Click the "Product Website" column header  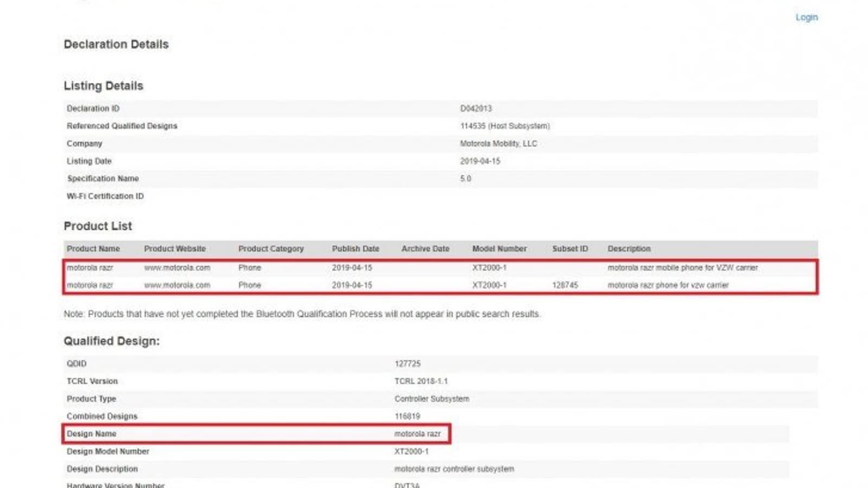(x=175, y=249)
